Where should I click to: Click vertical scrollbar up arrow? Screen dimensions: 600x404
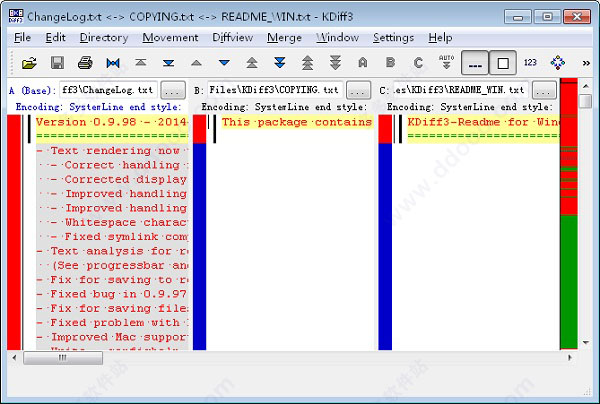[x=586, y=86]
